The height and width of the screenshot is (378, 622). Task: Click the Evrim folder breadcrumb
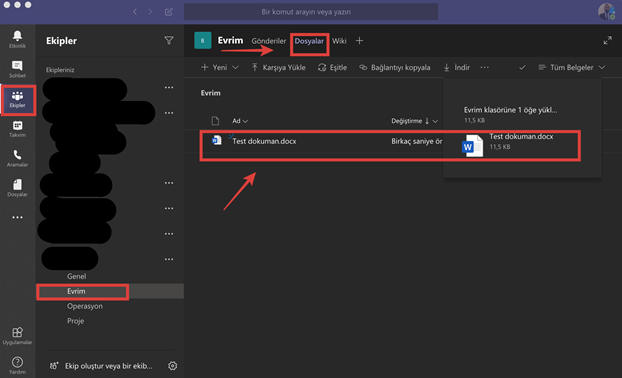point(211,93)
